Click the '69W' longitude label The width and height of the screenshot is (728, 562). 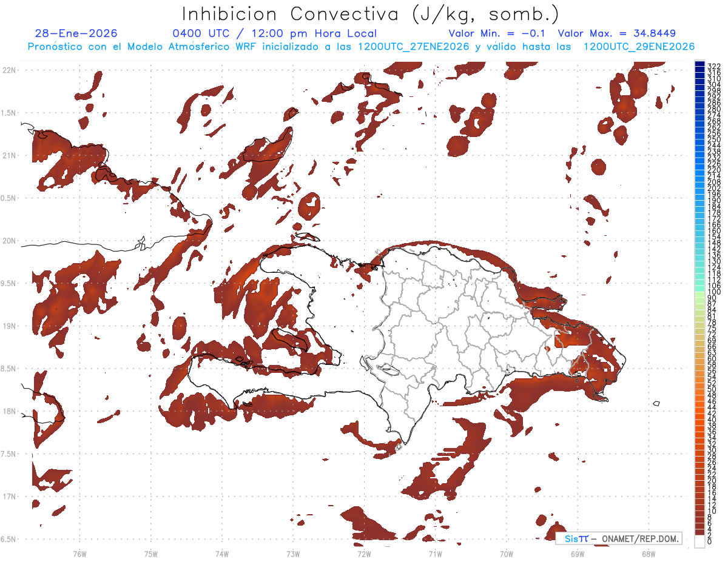pos(577,554)
